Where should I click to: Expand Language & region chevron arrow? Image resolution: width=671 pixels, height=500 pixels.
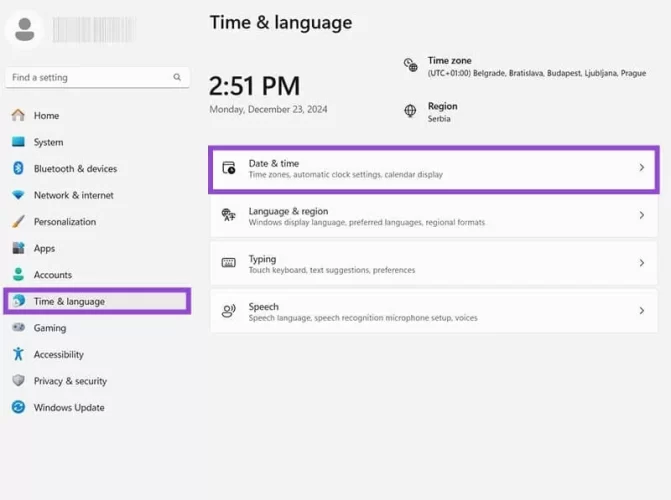(642, 216)
